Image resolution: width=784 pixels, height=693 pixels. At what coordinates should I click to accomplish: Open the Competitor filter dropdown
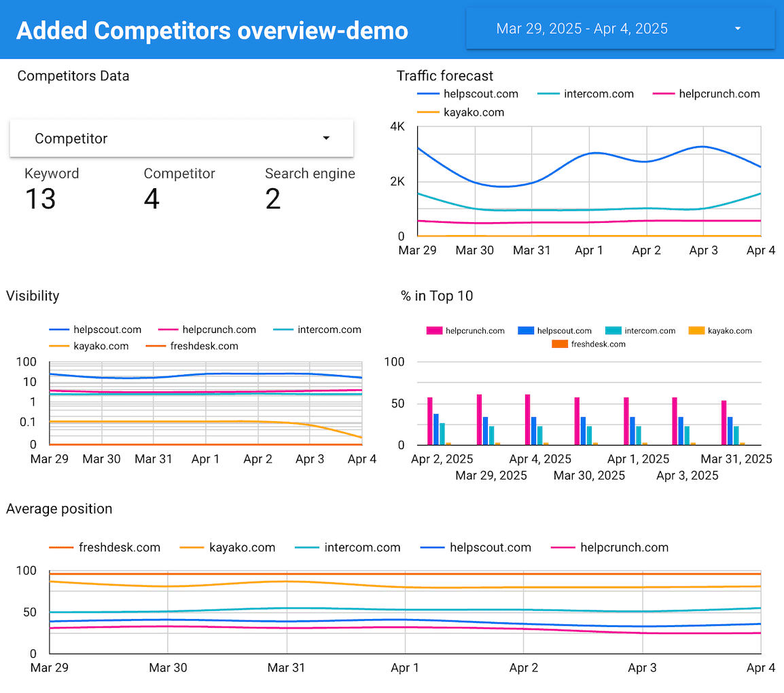tap(181, 138)
